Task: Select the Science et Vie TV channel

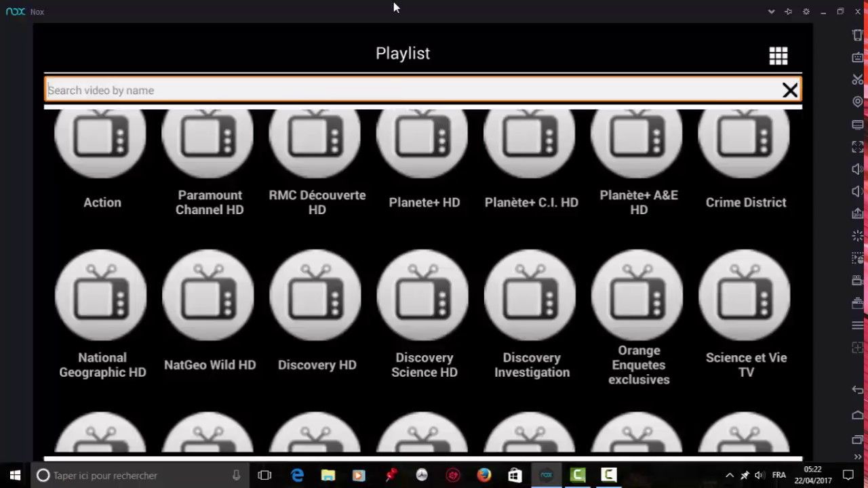Action: coord(746,314)
